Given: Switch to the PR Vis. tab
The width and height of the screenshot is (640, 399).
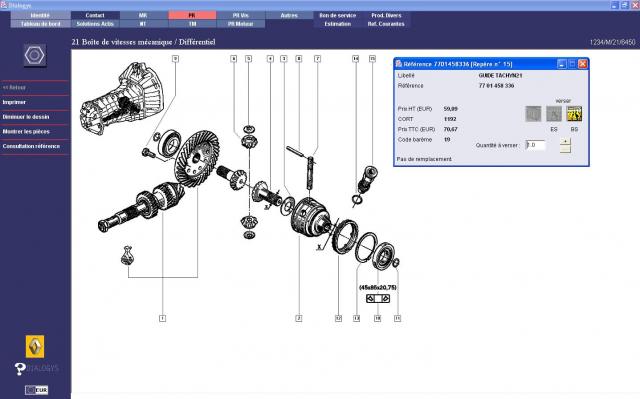Looking at the screenshot, I should coord(241,15).
